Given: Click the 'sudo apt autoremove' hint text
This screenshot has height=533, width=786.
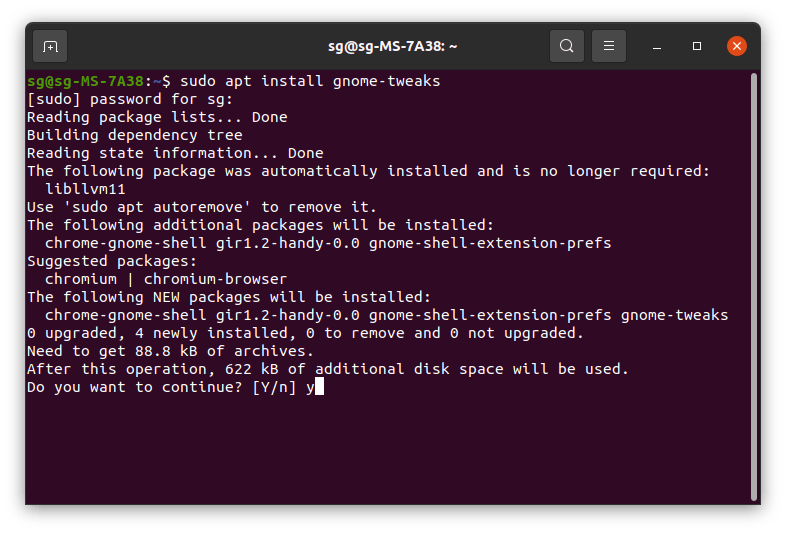Looking at the screenshot, I should [x=156, y=207].
